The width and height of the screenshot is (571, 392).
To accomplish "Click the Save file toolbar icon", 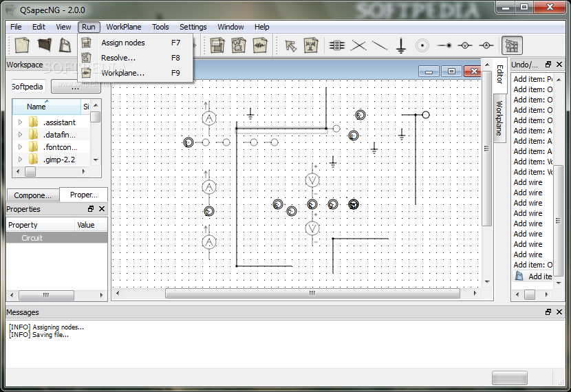I will 65,45.
